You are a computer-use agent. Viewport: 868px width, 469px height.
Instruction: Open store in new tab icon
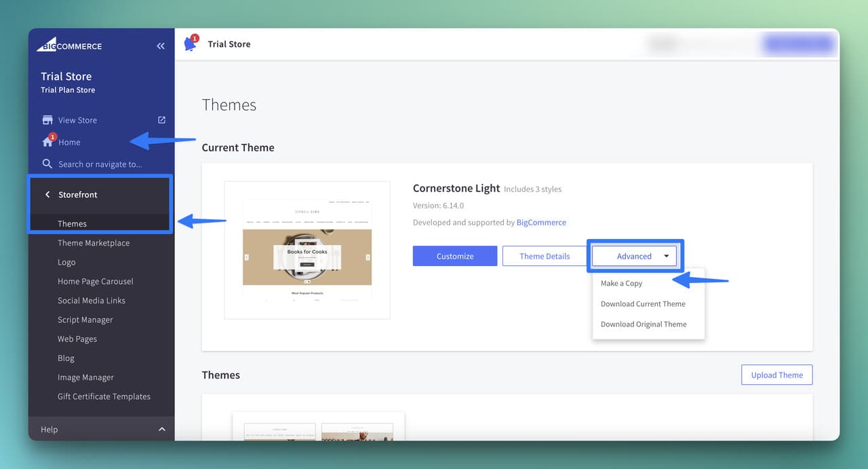161,120
